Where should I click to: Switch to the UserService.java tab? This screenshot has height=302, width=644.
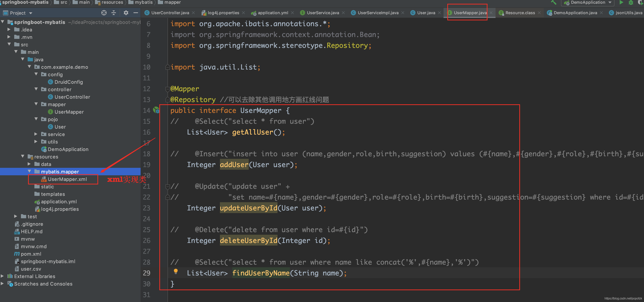point(323,13)
